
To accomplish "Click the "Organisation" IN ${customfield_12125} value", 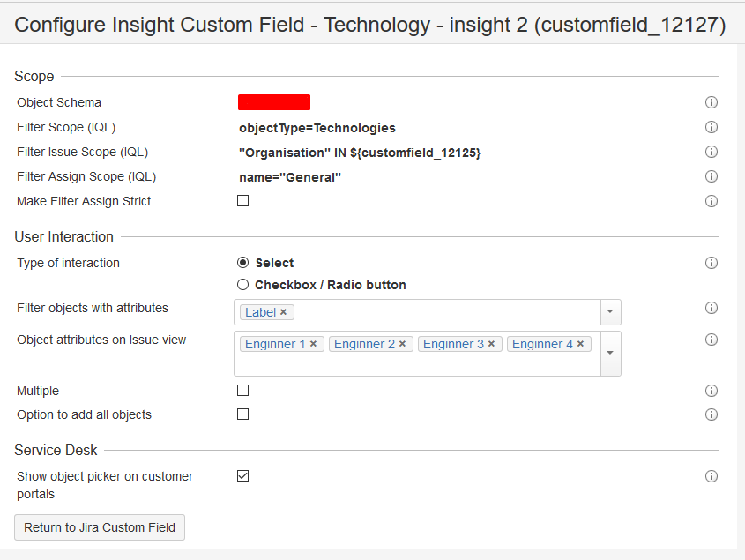I will 360,153.
